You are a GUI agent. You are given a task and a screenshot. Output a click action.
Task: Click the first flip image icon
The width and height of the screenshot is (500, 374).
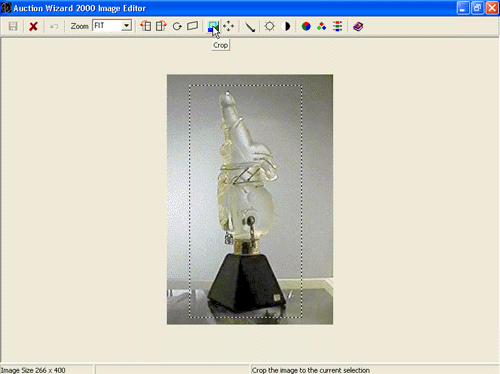pyautogui.click(x=146, y=26)
